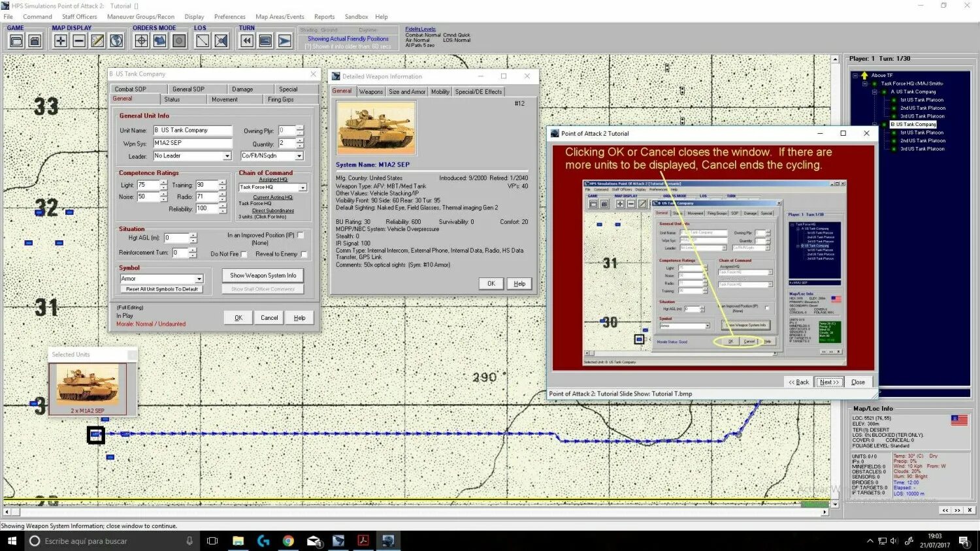Click the Current Acting HQ link

click(x=273, y=197)
